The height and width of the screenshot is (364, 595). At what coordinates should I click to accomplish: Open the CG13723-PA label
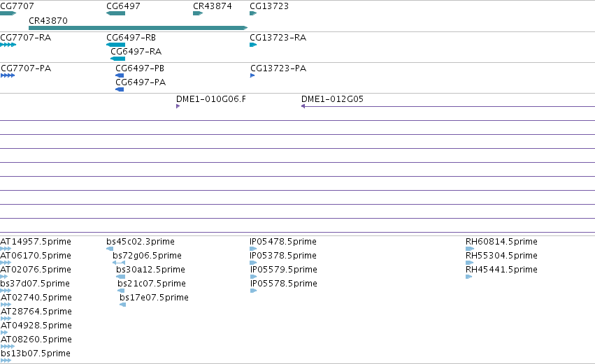pos(278,68)
